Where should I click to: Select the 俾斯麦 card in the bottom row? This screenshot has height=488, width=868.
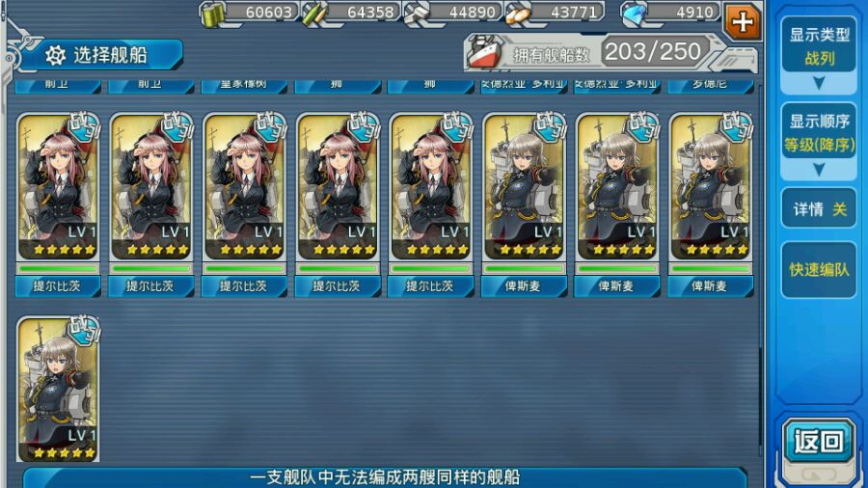coord(58,389)
